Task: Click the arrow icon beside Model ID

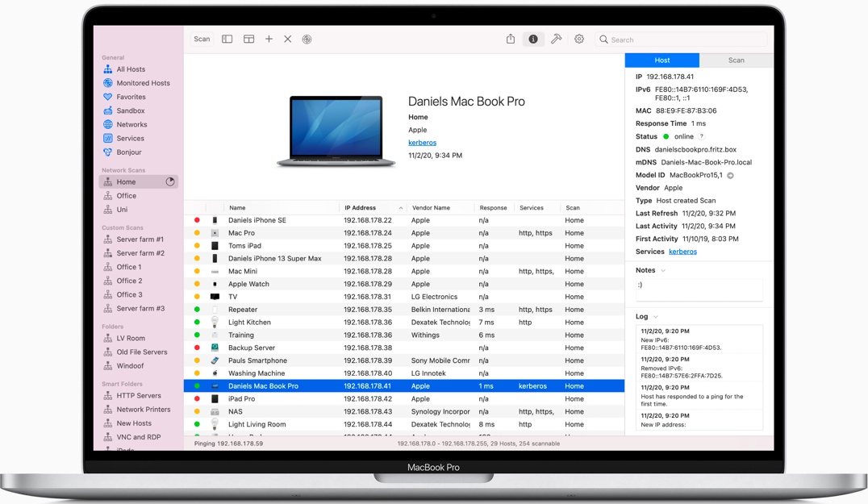Action: pyautogui.click(x=730, y=175)
